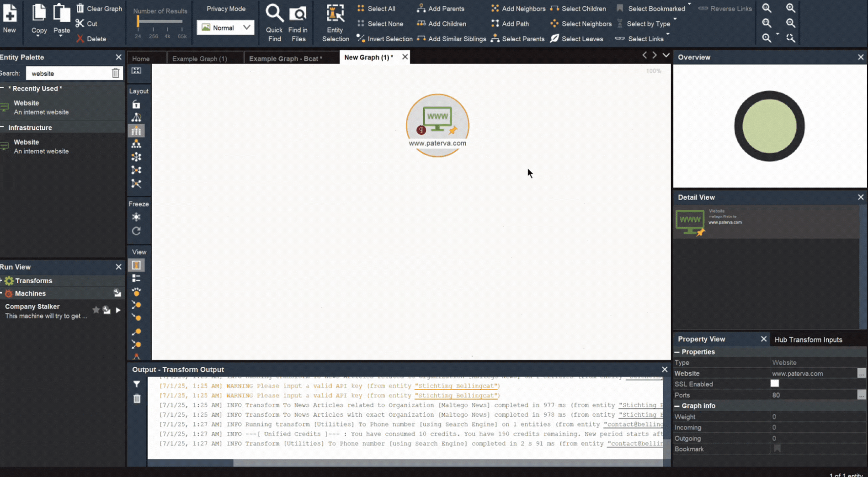Open graph tabs list chevron
The height and width of the screenshot is (477, 868).
tap(666, 55)
